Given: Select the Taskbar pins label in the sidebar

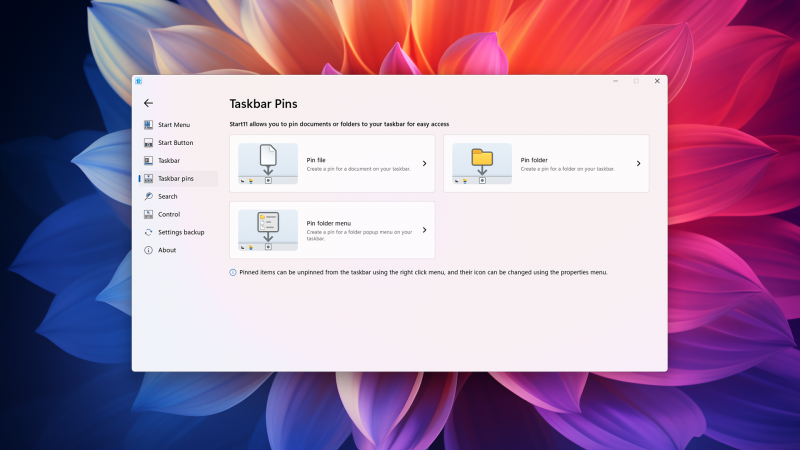Looking at the screenshot, I should point(175,179).
